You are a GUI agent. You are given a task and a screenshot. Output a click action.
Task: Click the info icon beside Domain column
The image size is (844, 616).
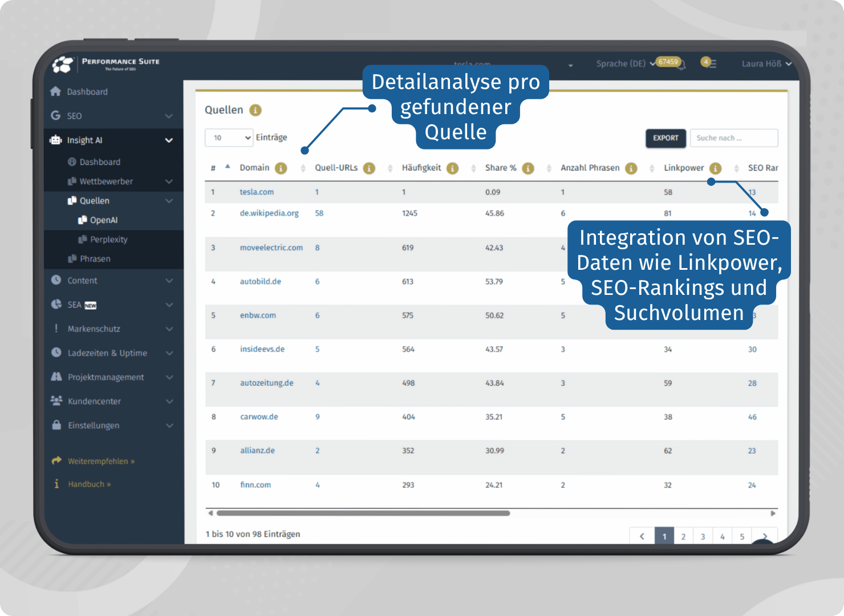[281, 168]
